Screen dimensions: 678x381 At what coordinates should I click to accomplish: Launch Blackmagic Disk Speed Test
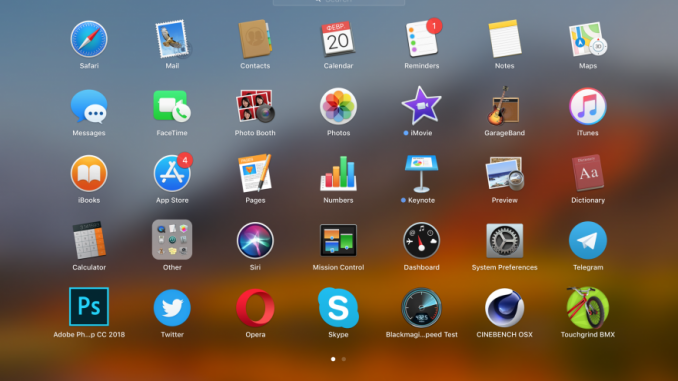tap(421, 307)
